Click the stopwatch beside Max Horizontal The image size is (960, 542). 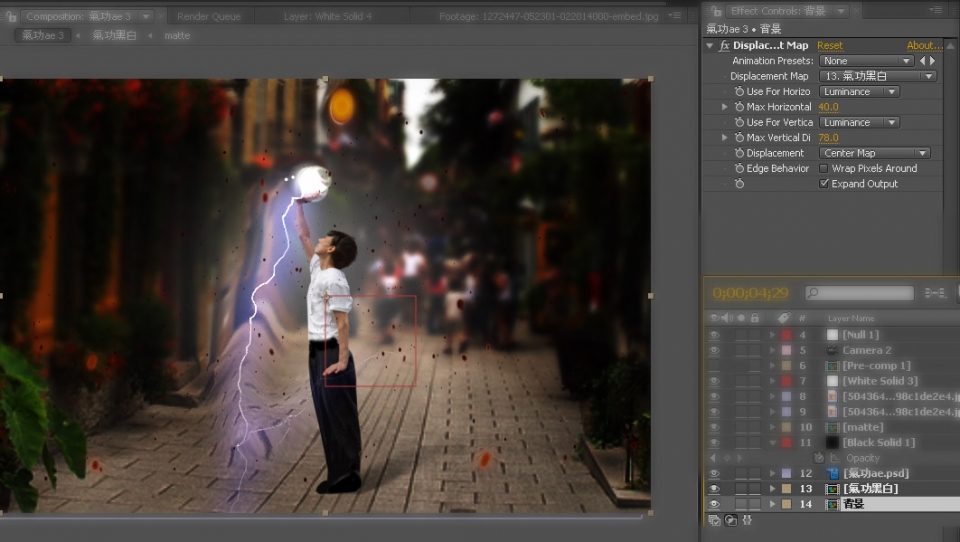(739, 107)
